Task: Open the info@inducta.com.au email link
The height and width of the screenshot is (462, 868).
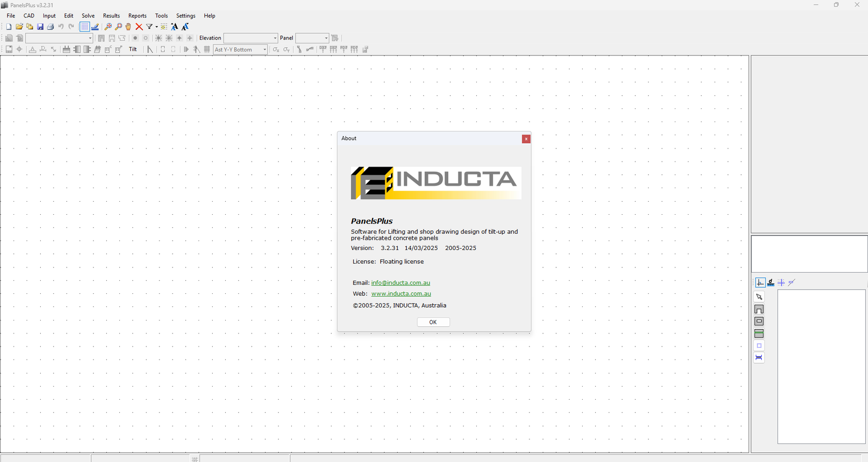Action: point(401,283)
